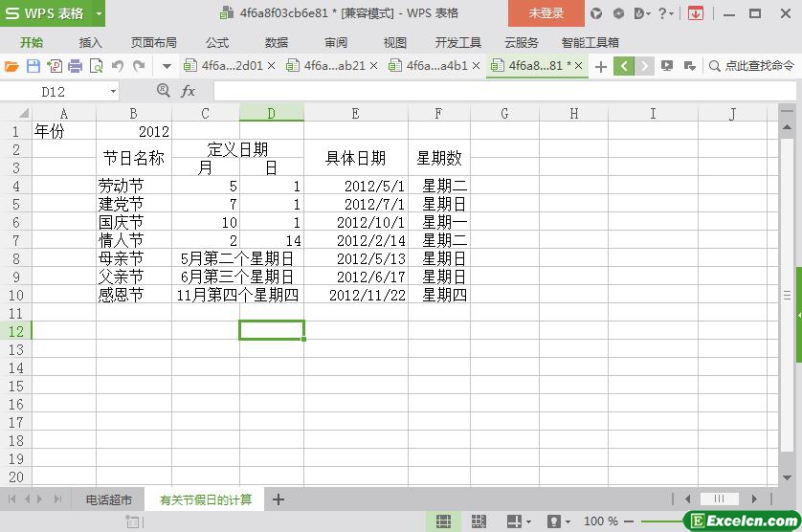Image resolution: width=802 pixels, height=532 pixels.
Task: Open the 视图 ribbon tab
Action: 395,42
